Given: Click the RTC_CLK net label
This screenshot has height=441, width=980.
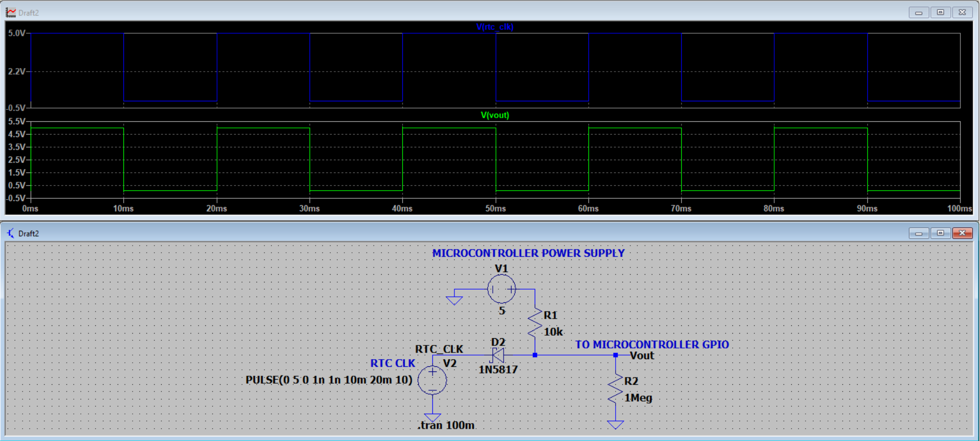Looking at the screenshot, I should click(439, 349).
